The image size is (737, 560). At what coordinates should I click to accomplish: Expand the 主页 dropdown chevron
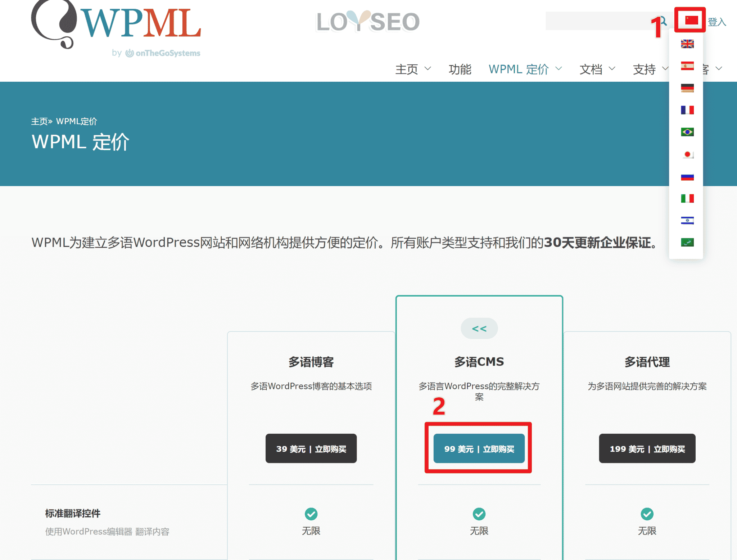coord(428,68)
